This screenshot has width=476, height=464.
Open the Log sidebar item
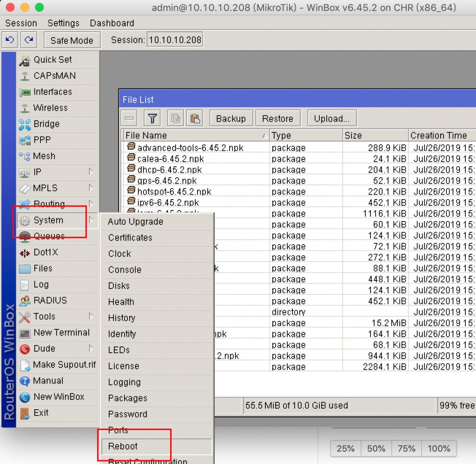click(x=58, y=284)
